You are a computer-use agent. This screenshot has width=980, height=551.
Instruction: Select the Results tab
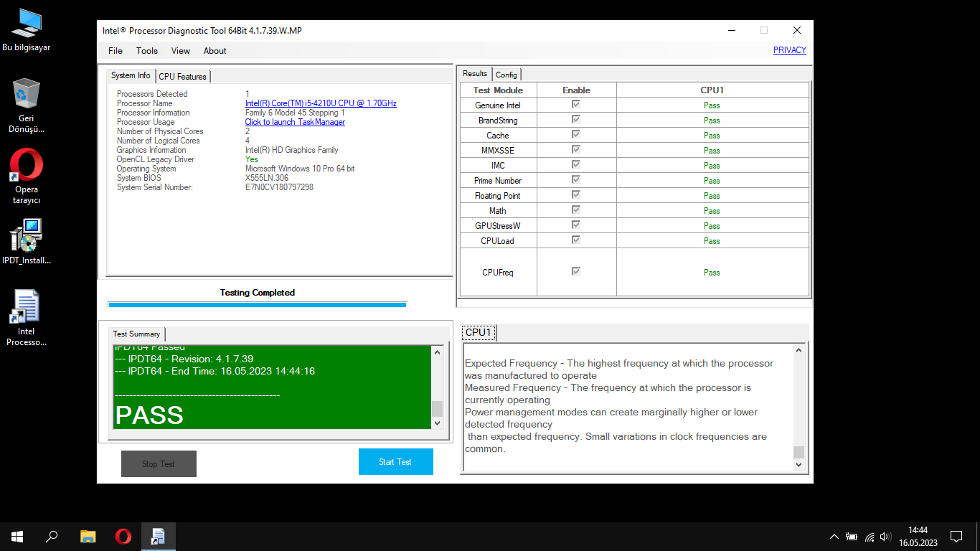pos(475,73)
